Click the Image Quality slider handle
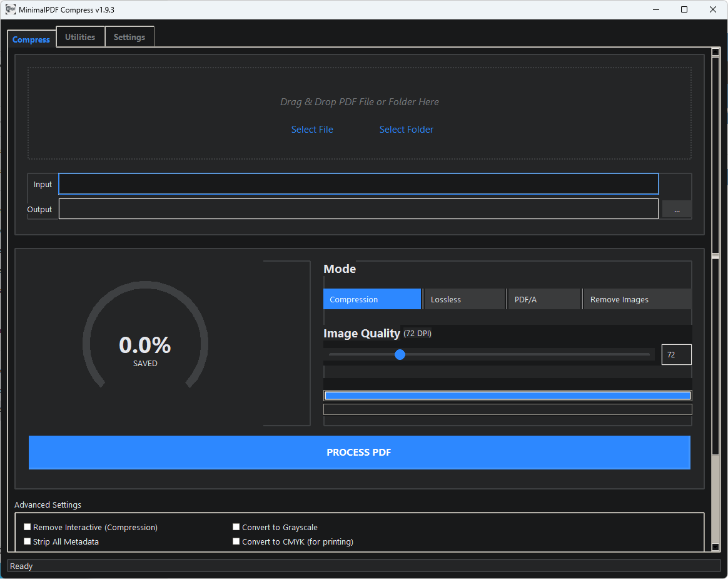Viewport: 728px width, 579px height. 400,355
